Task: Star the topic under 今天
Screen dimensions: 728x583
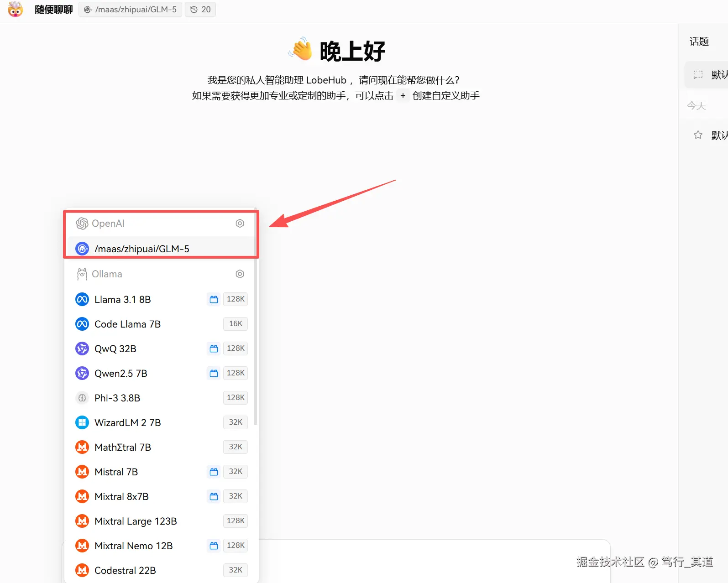Action: click(x=698, y=135)
